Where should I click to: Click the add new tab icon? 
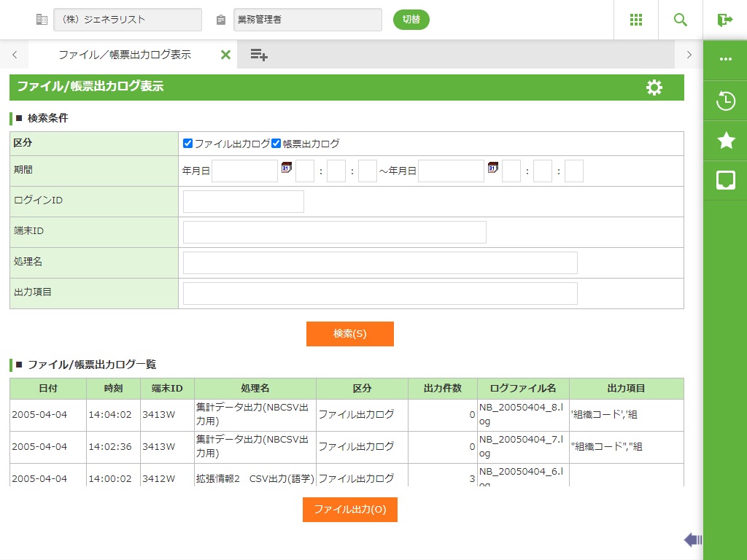click(x=259, y=55)
